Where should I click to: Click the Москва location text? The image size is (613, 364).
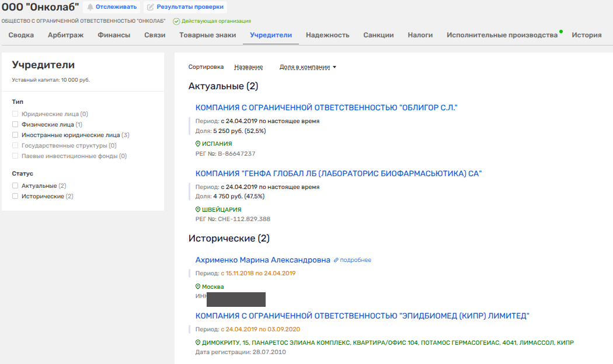(x=213, y=286)
